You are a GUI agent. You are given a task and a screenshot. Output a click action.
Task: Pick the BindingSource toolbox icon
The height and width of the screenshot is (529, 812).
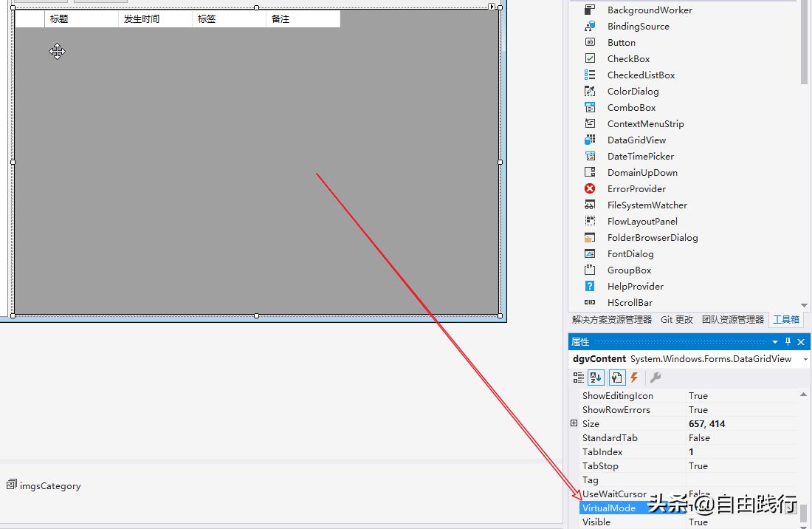590,26
